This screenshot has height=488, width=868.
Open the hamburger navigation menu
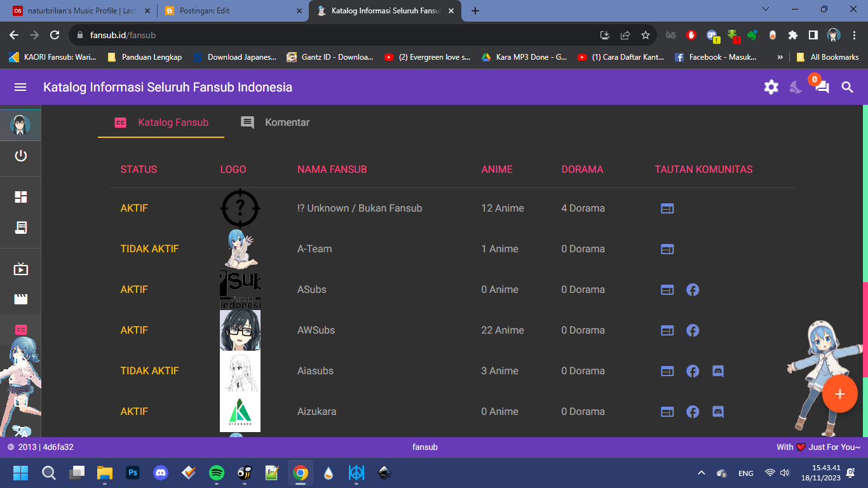tap(20, 87)
